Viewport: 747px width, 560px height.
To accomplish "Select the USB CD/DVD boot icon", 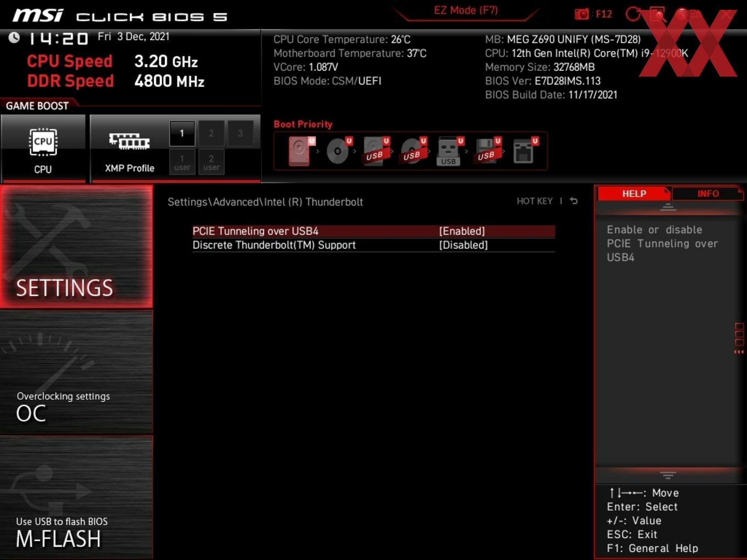I will (x=413, y=151).
